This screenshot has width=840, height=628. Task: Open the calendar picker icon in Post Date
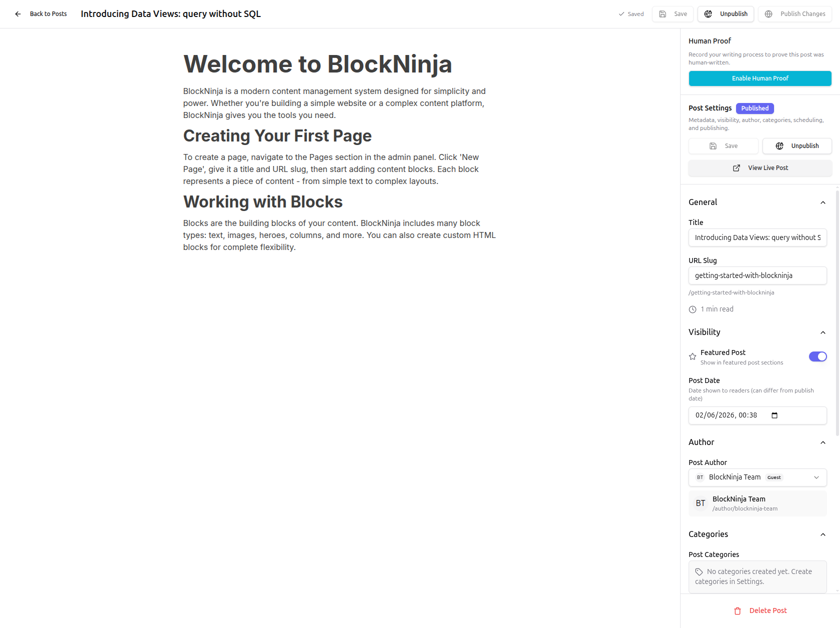click(x=775, y=415)
